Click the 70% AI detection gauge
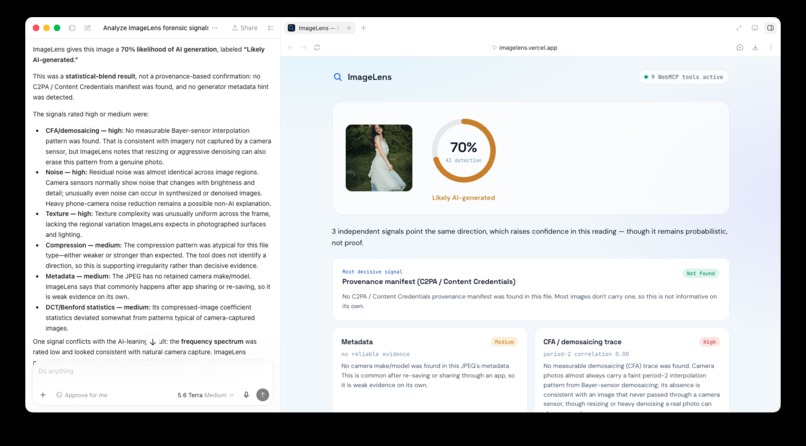The image size is (806, 446). (x=464, y=151)
